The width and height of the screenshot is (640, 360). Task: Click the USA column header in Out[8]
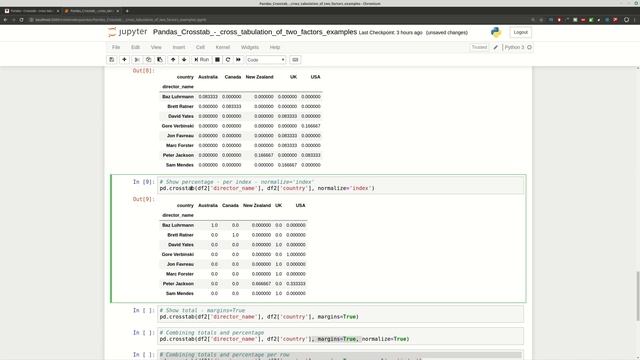(x=315, y=77)
